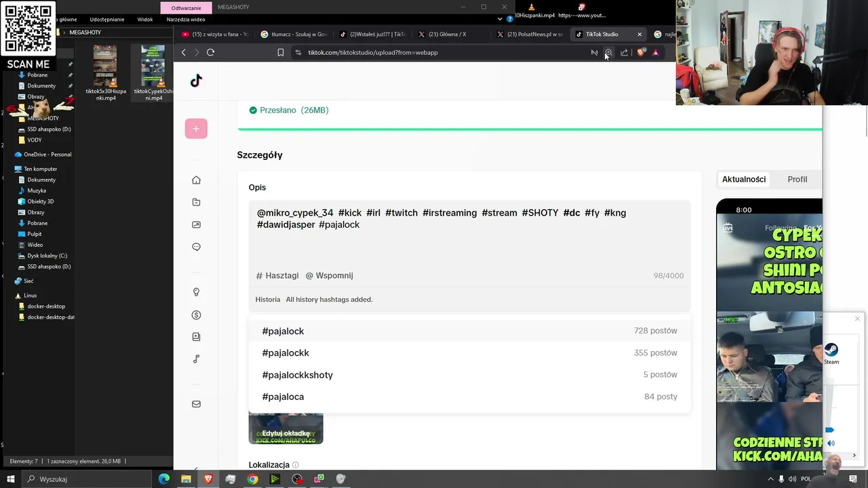
Task: Open the music note sounds icon in sidebar
Action: 196,359
